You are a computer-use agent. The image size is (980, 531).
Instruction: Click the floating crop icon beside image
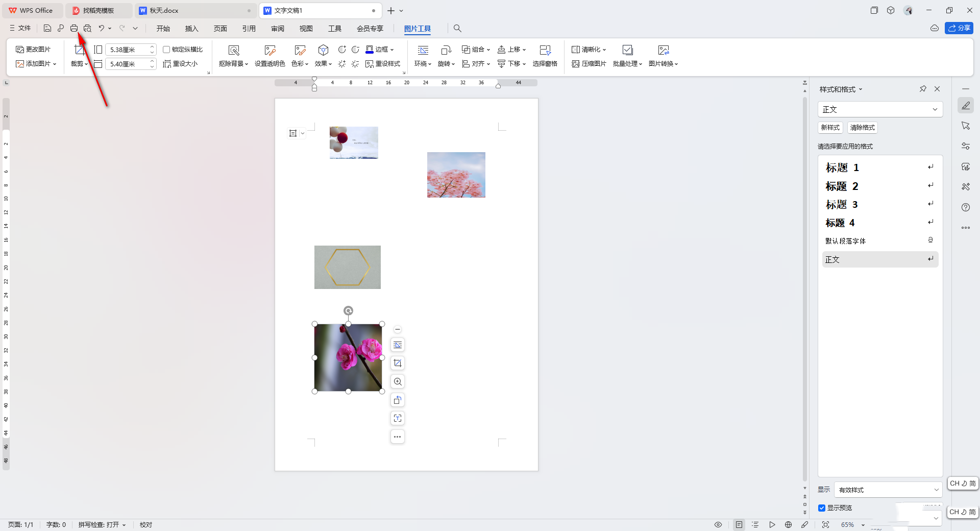click(x=398, y=364)
